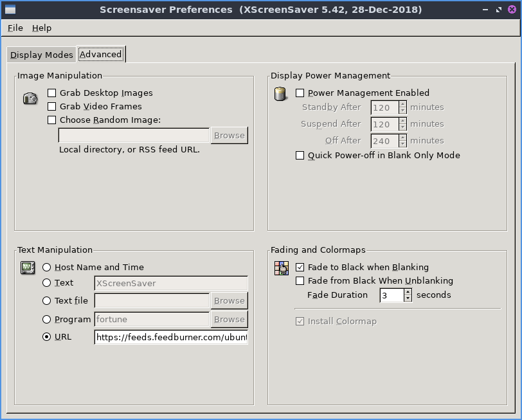Click the URL text input field
522x420 pixels.
click(x=170, y=337)
